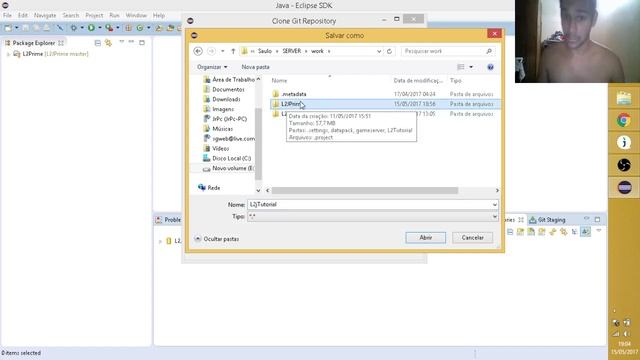Open the Project menu in Eclipse
This screenshot has width=640, height=360.
coord(94,16)
